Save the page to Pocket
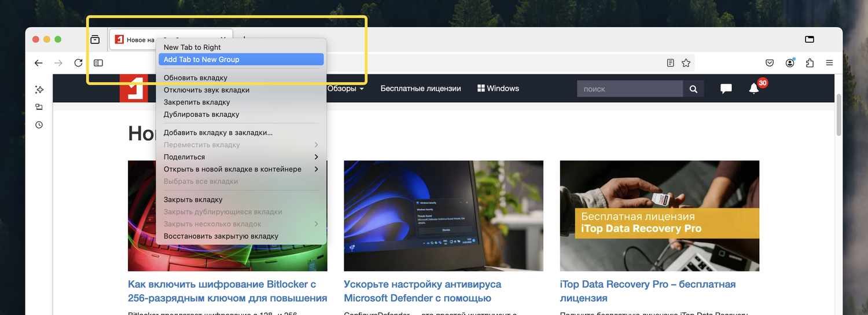 (x=770, y=63)
